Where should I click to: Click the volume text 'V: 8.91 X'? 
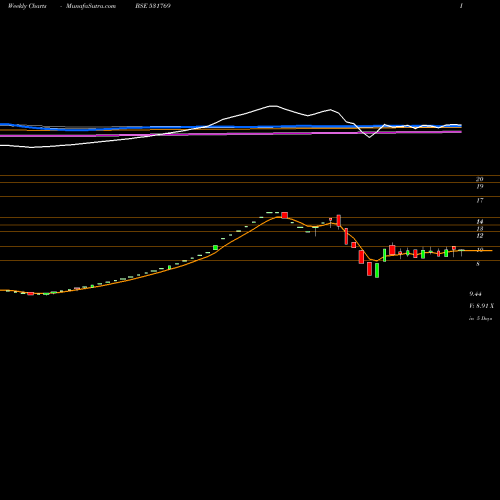click(481, 306)
